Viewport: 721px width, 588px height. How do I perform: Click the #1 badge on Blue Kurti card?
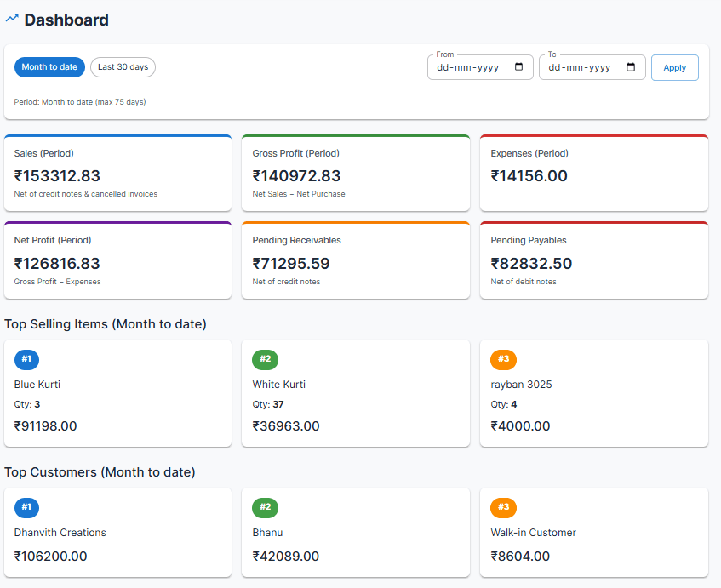click(x=26, y=359)
